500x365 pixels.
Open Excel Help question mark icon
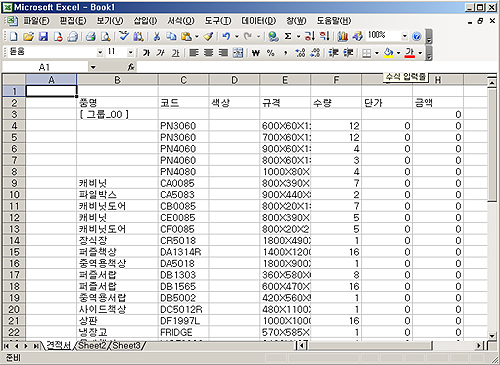click(x=417, y=36)
